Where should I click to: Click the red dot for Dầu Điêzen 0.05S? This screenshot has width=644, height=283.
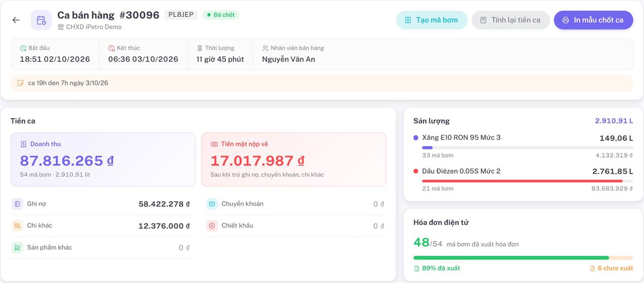pos(416,171)
